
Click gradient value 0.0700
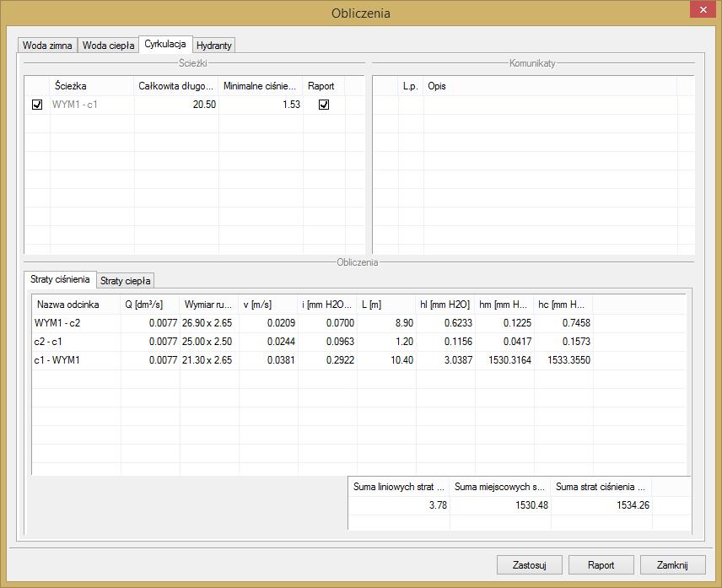point(340,323)
